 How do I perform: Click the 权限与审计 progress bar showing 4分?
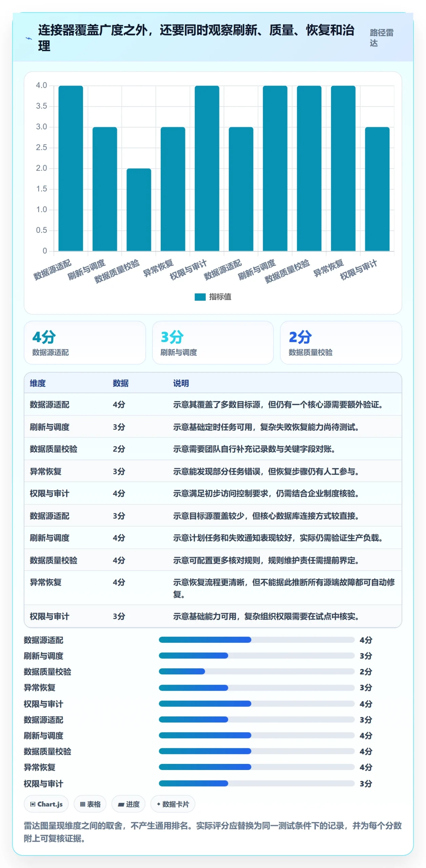click(257, 704)
